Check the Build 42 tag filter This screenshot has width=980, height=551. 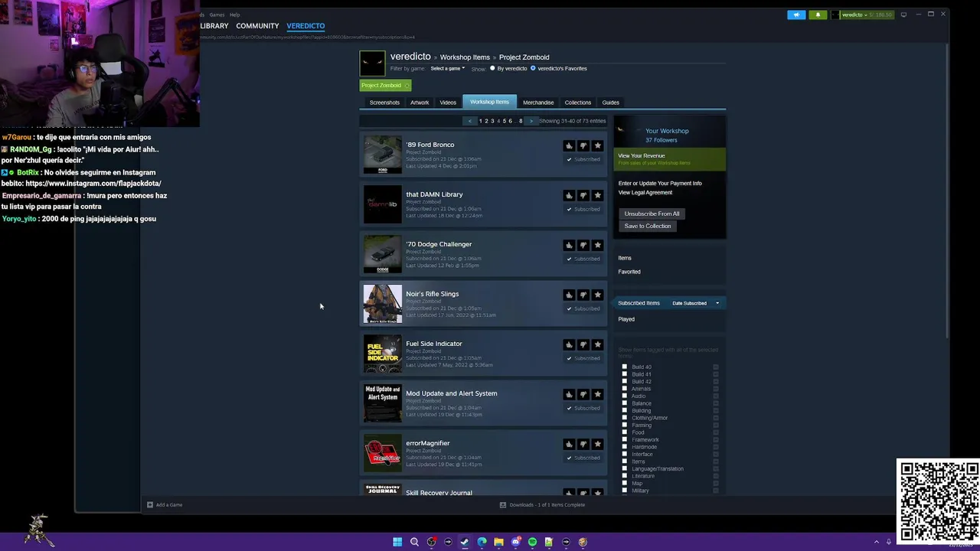click(x=624, y=381)
